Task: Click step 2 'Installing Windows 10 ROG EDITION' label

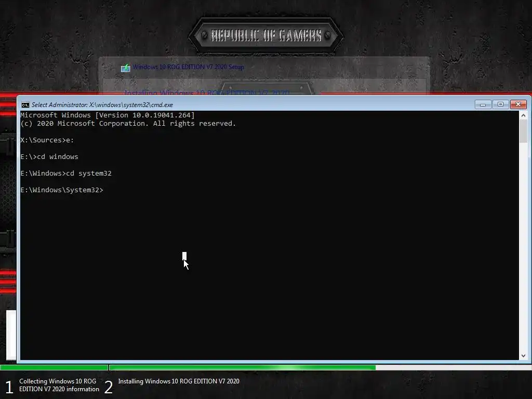Action: 179,381
